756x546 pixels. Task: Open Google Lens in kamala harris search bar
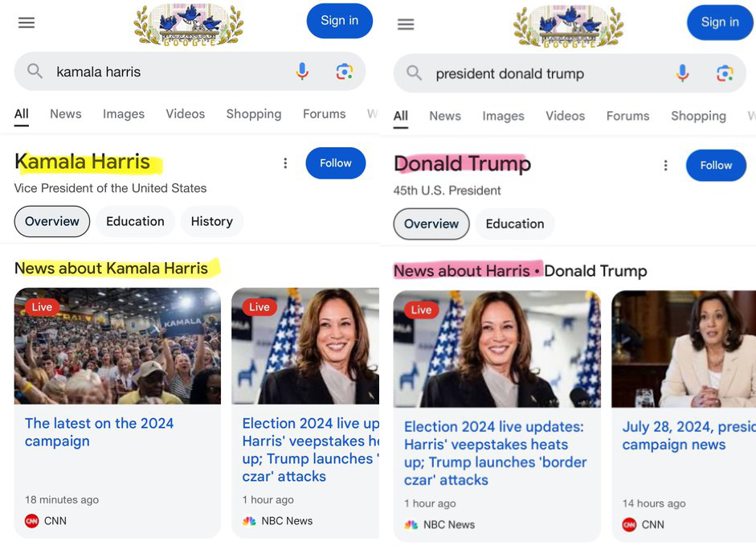pos(345,72)
